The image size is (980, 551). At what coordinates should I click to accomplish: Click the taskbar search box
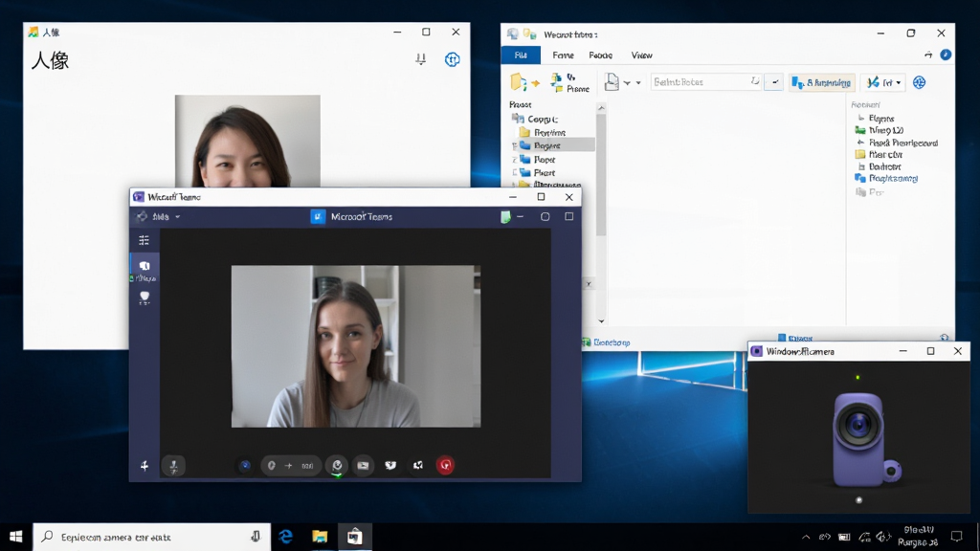click(151, 537)
